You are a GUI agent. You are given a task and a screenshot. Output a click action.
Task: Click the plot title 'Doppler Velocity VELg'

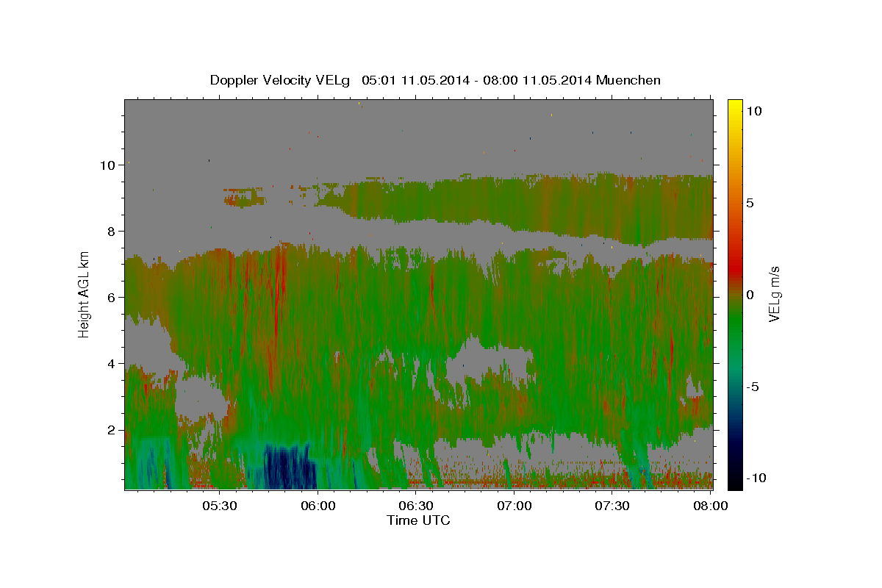pyautogui.click(x=281, y=80)
